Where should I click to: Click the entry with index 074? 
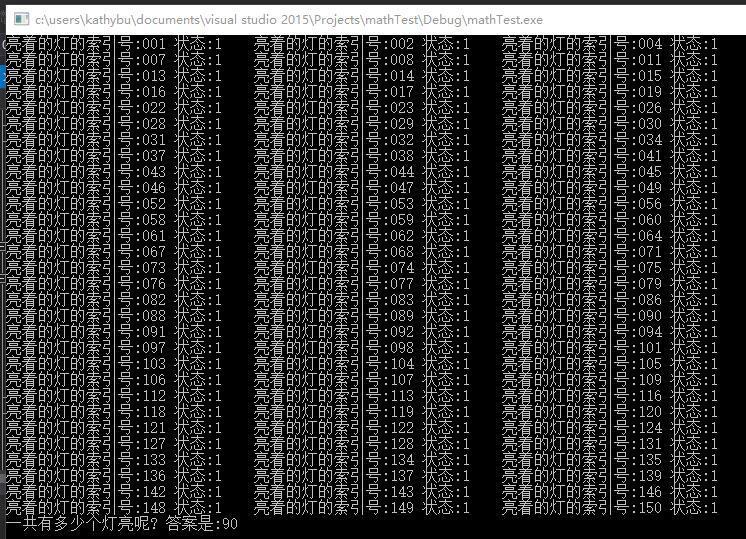[x=362, y=268]
